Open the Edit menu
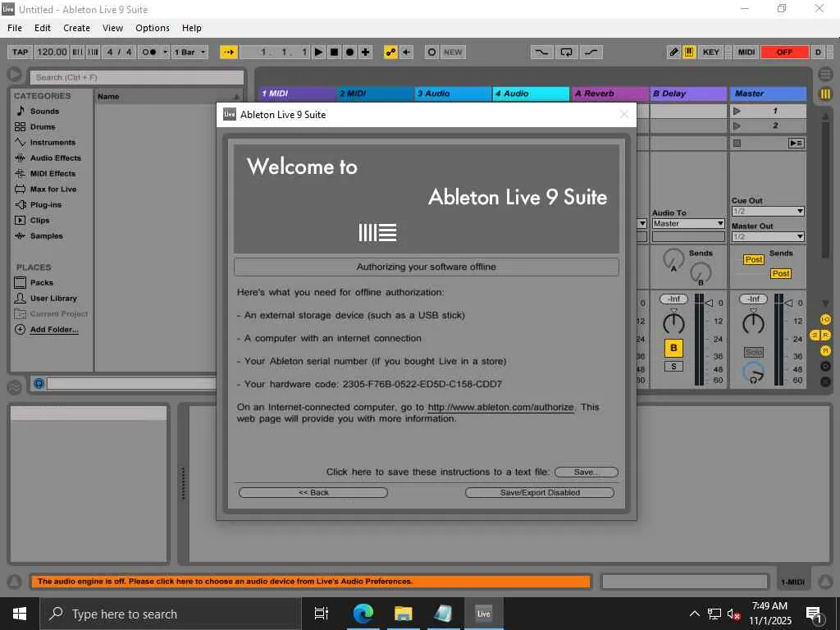Viewport: 840px width, 630px height. coord(43,28)
